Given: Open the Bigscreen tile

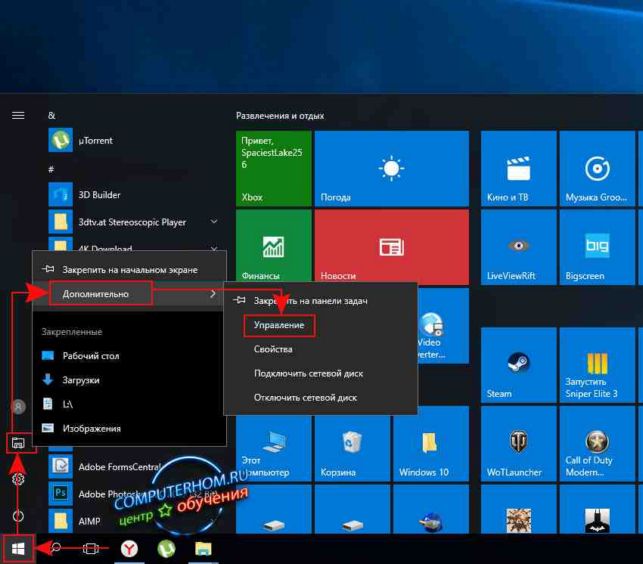Looking at the screenshot, I should click(x=597, y=247).
